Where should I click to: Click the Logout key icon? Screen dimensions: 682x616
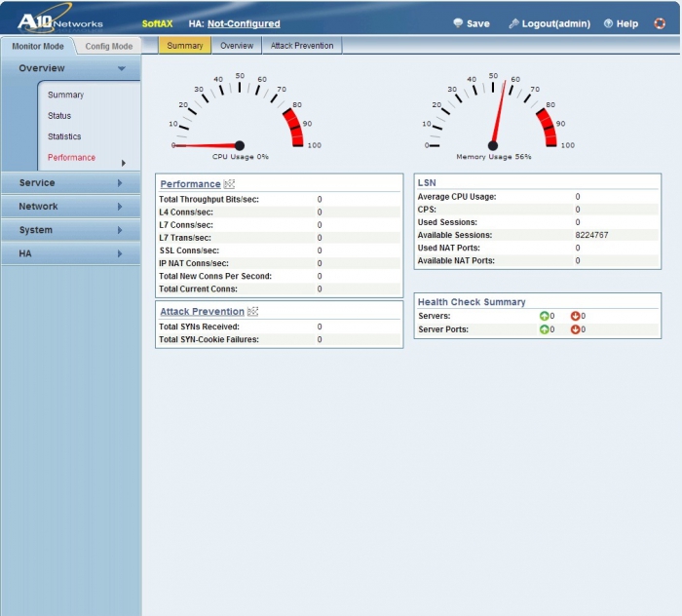tap(513, 23)
